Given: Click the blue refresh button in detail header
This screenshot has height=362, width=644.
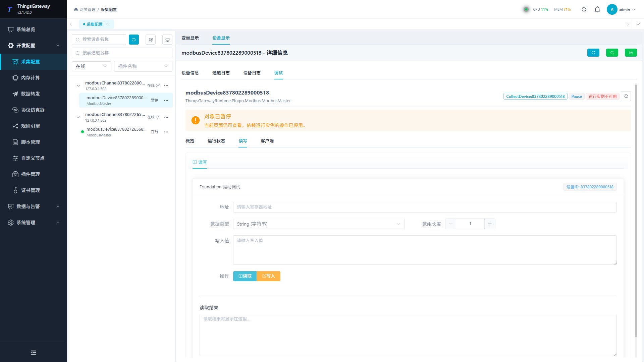Looking at the screenshot, I should tap(593, 53).
